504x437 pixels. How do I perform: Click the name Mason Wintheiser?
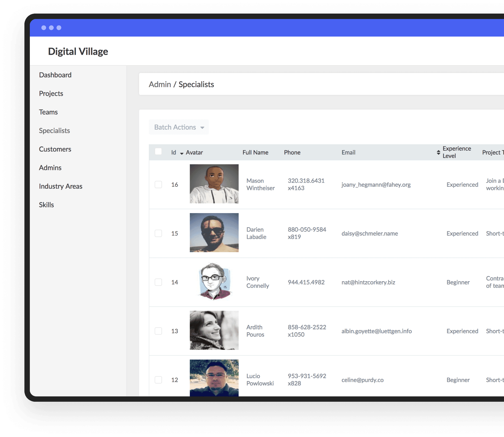(260, 185)
